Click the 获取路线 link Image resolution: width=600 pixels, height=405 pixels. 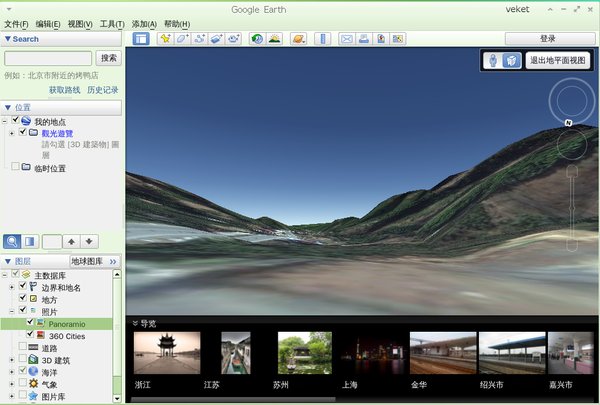[67, 90]
